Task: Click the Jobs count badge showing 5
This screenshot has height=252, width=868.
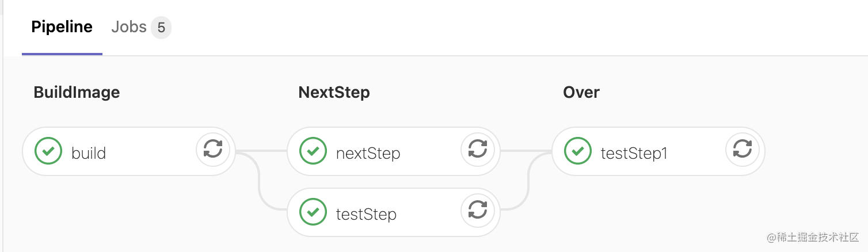Action: [161, 28]
